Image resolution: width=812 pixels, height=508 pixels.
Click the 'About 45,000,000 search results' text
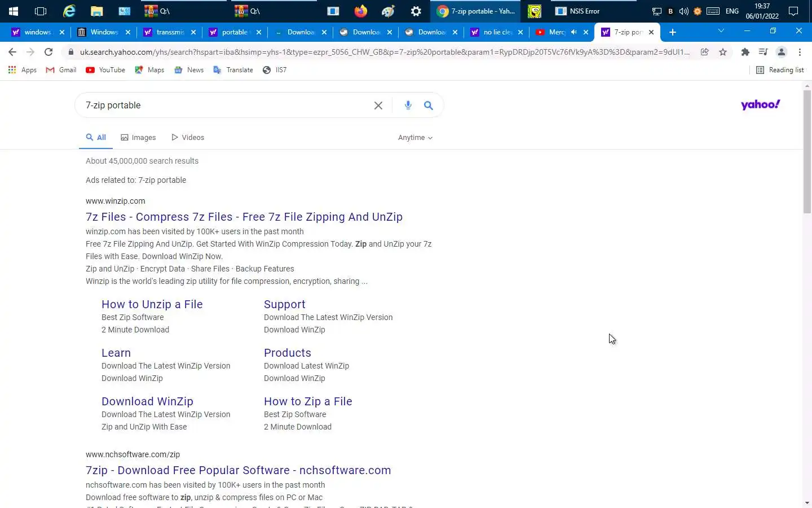(142, 161)
